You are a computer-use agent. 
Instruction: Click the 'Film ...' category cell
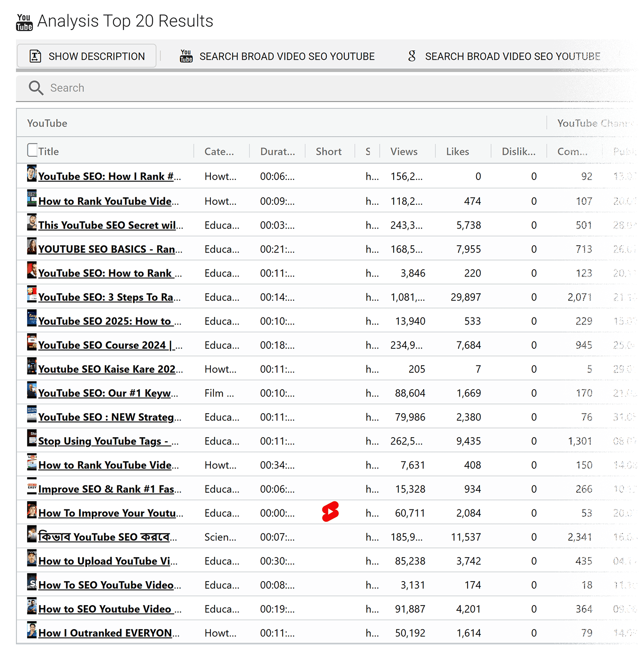219,393
